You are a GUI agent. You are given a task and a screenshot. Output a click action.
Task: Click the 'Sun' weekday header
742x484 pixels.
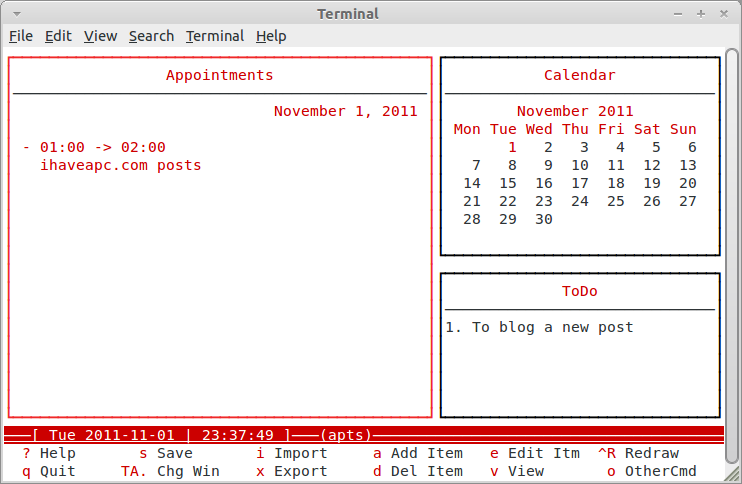(x=683, y=129)
